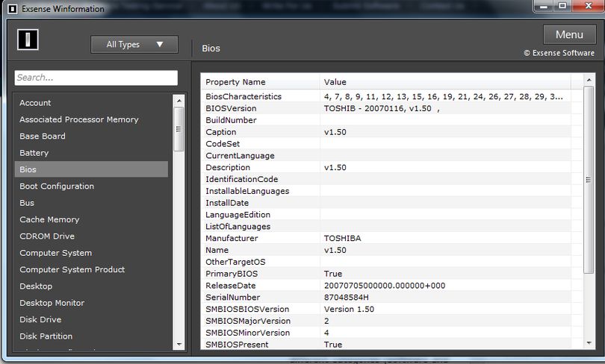Click the Exsense Software copyright link
This screenshot has height=364, width=605.
coord(559,53)
